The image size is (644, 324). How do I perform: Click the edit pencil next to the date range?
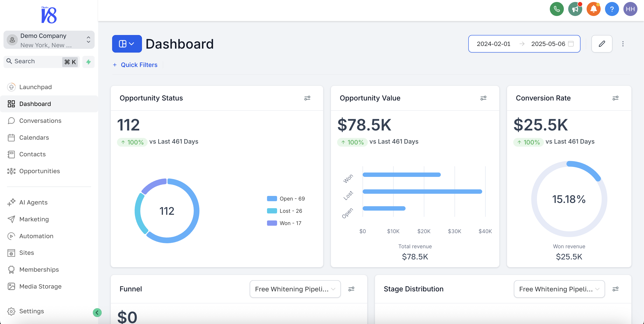[x=602, y=44]
